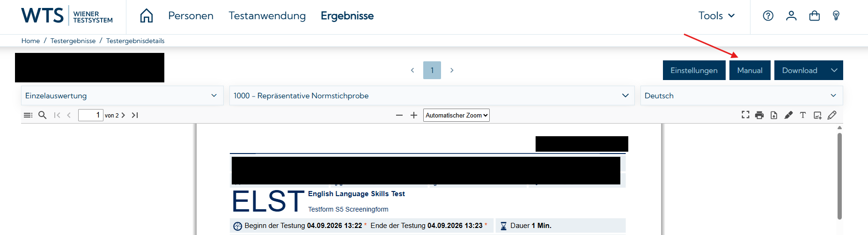Open search in the PDF document

pyautogui.click(x=42, y=115)
